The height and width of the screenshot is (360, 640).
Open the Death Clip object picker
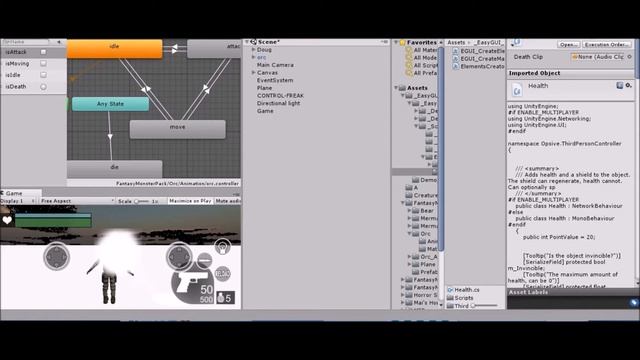pos(629,57)
